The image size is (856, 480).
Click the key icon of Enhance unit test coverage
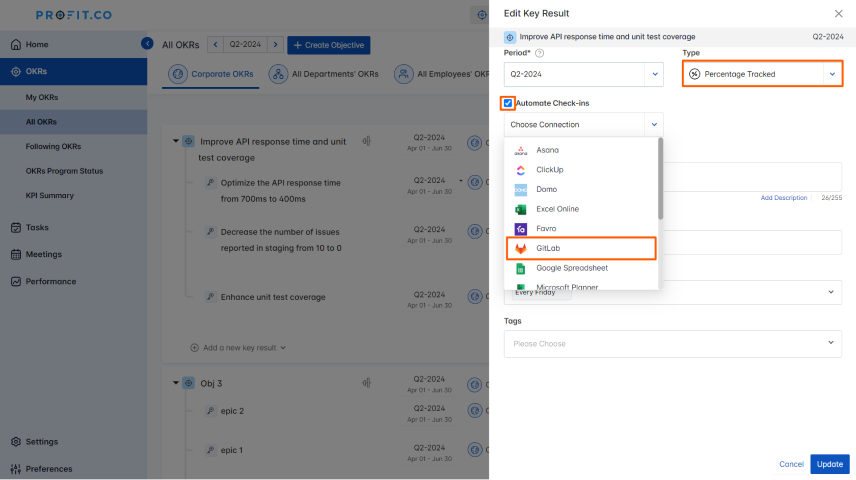click(210, 297)
